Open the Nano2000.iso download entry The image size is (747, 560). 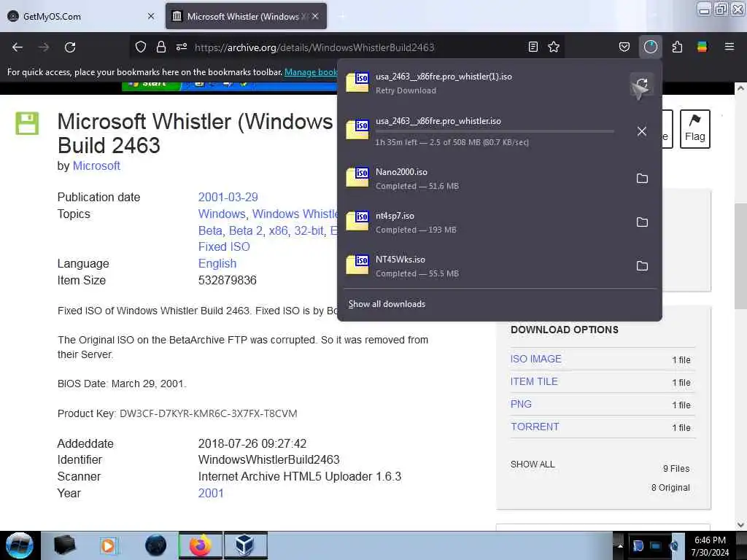[x=486, y=179]
